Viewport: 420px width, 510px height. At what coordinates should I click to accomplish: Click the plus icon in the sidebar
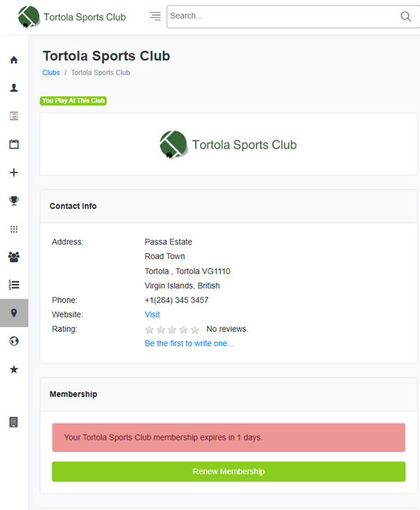coord(14,172)
